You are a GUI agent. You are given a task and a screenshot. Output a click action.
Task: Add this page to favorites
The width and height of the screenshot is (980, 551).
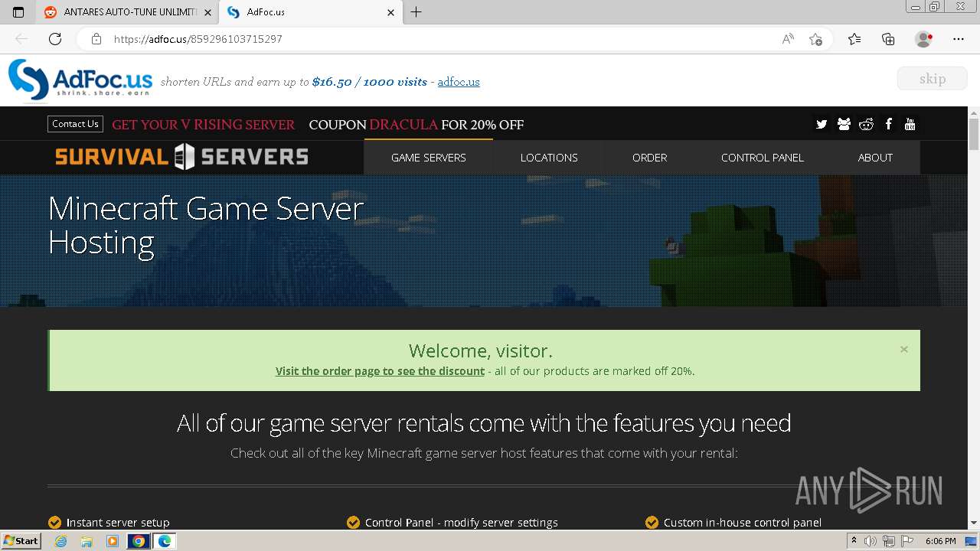pos(815,39)
